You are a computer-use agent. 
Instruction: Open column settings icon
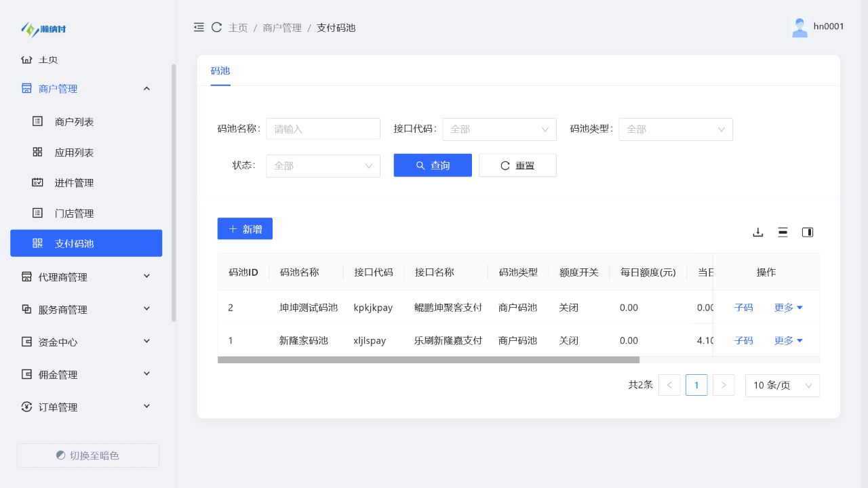pyautogui.click(x=808, y=232)
